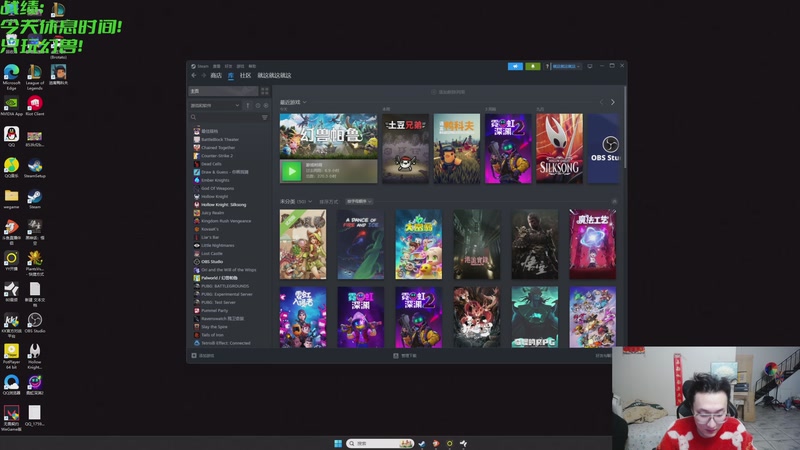Image resolution: width=800 pixels, height=450 pixels.
Task: Open the 魔法工艺 game cover
Action: click(x=592, y=244)
